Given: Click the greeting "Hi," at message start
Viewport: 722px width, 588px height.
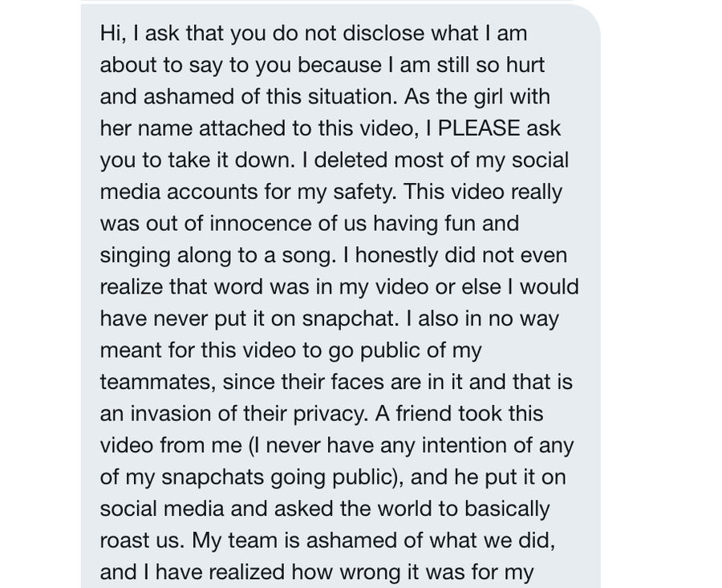Looking at the screenshot, I should 113,33.
